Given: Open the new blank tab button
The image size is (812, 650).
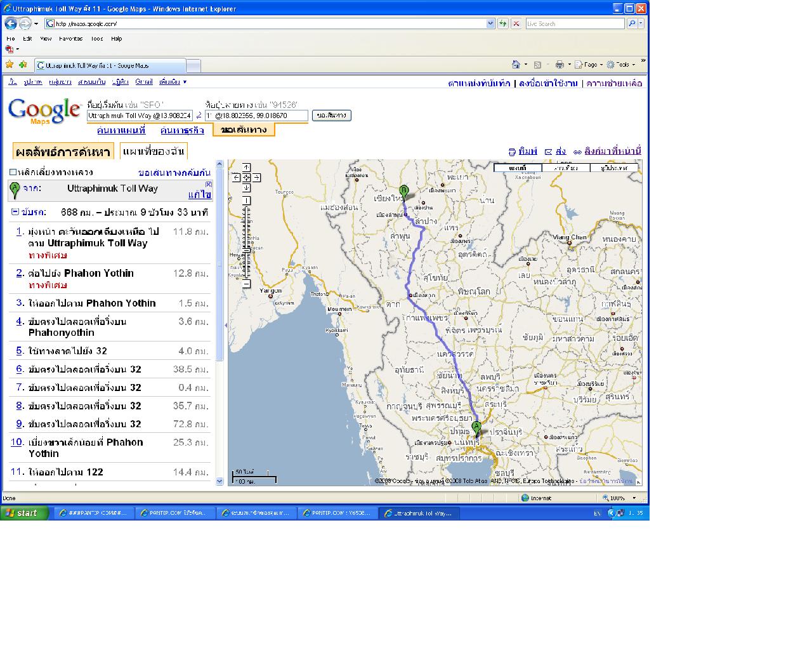Looking at the screenshot, I should point(194,65).
